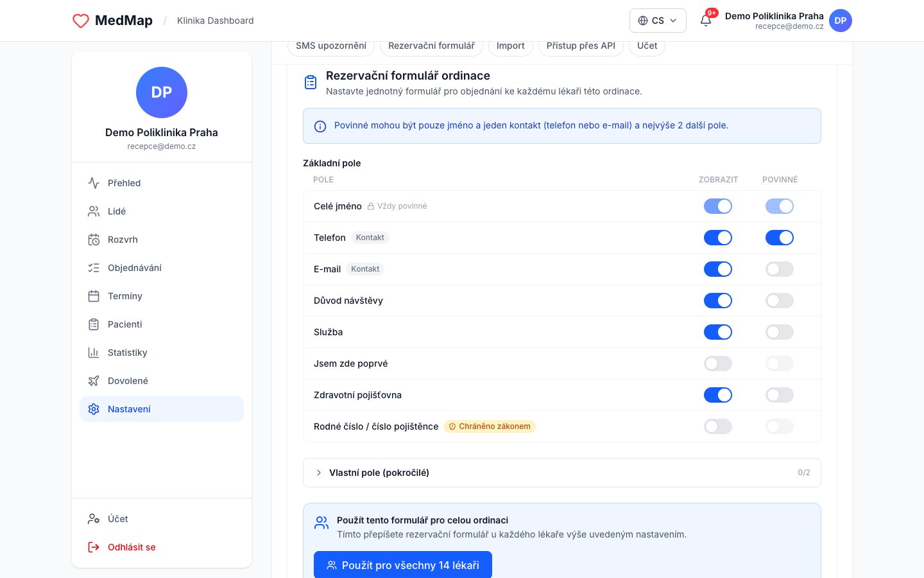Click the Odhlásit se link
The image size is (924, 578).
point(162,547)
